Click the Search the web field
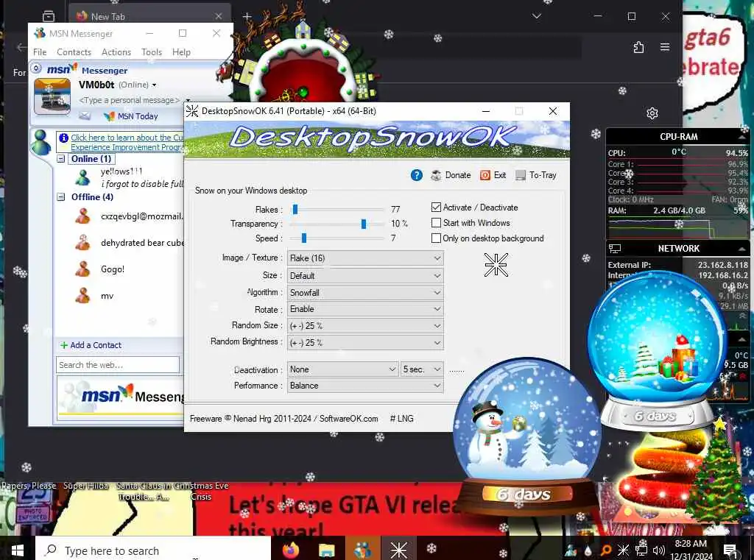The image size is (754, 560). pos(118,365)
